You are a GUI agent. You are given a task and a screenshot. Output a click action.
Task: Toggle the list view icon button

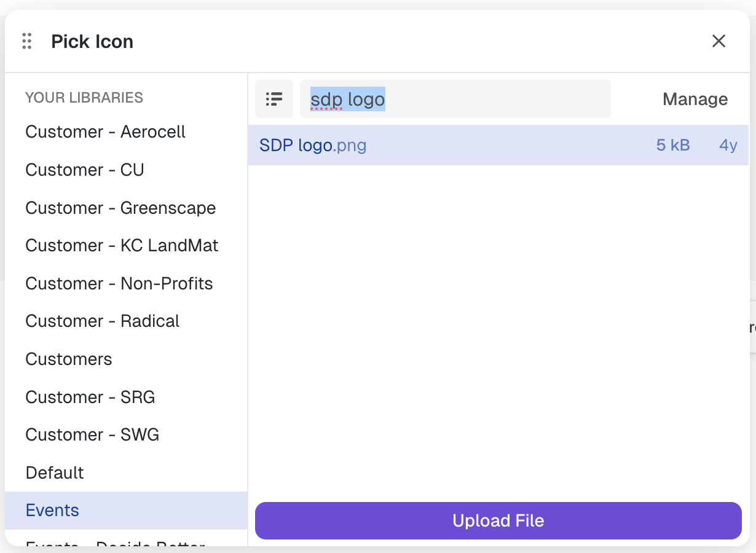274,99
